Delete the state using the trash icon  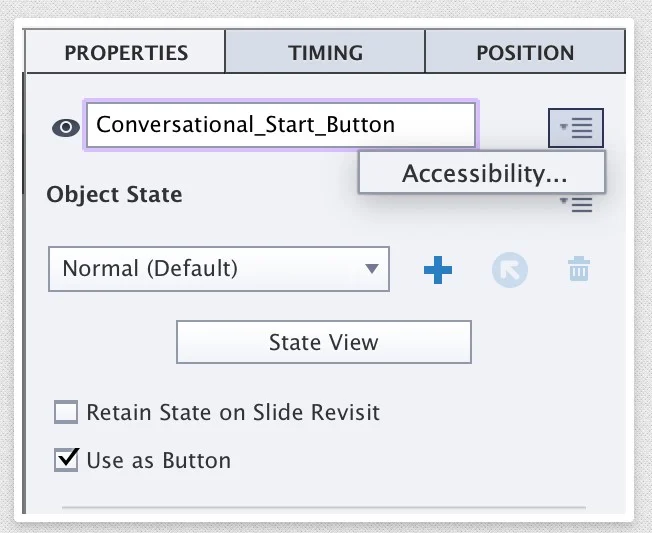579,269
